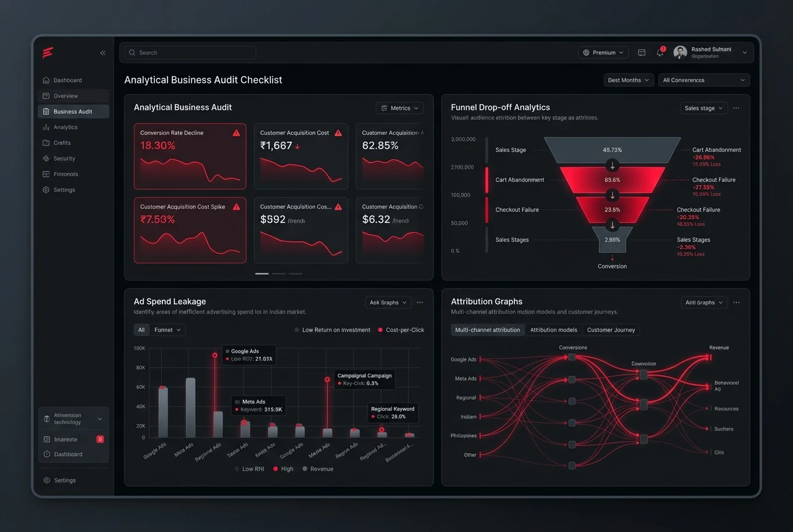The width and height of the screenshot is (793, 532).
Task: Click the down arrow under the 48.73% funnel stage
Action: tap(612, 166)
